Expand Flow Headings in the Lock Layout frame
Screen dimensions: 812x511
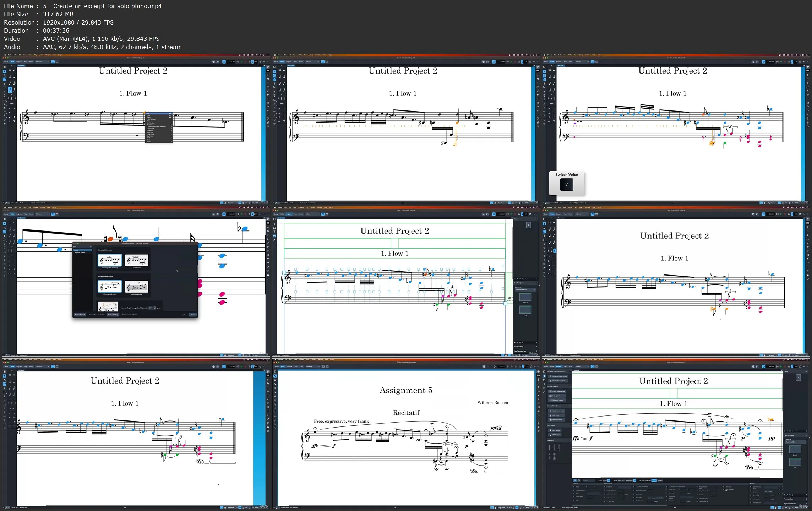click(x=795, y=499)
